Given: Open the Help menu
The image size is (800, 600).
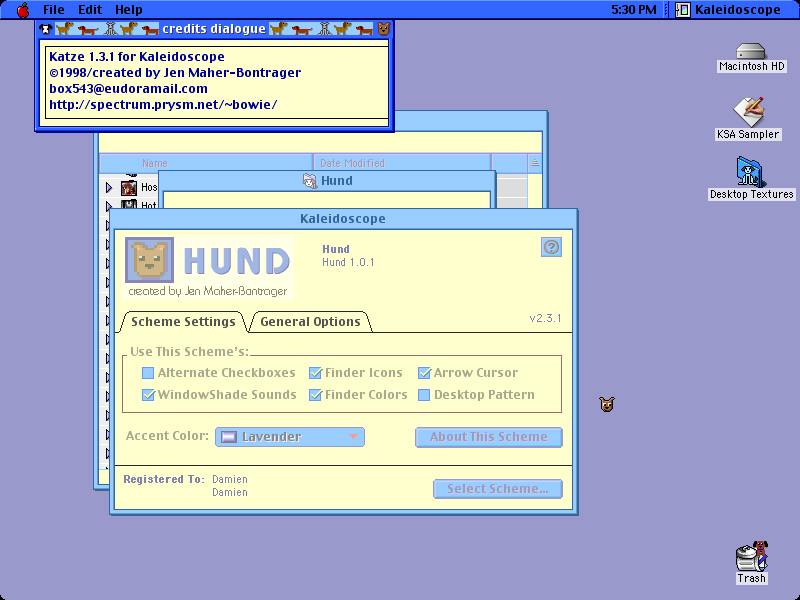Looking at the screenshot, I should pyautogui.click(x=129, y=10).
